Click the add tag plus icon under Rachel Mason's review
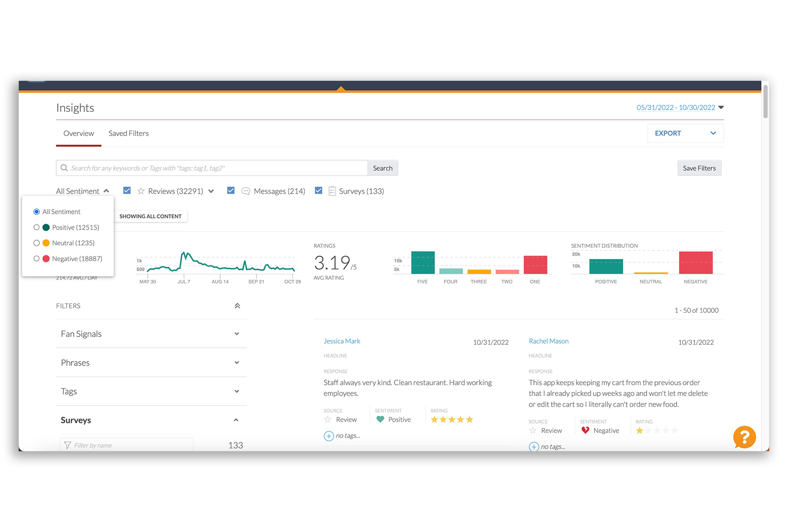788x532 pixels. (534, 447)
